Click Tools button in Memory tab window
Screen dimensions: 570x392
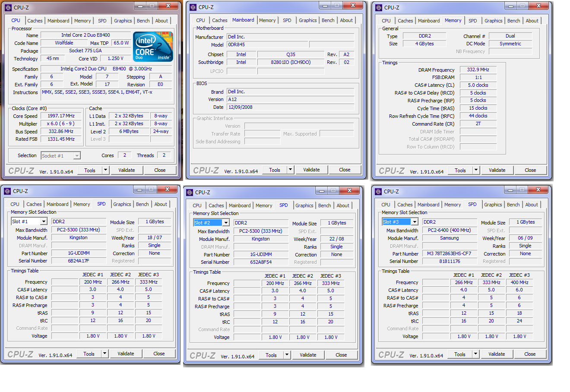click(460, 170)
